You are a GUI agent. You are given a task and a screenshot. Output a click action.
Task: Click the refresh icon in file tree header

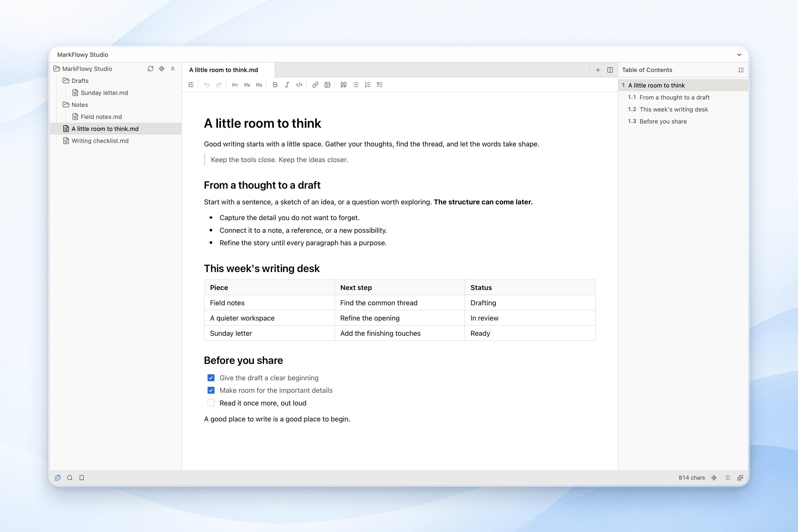[150, 69]
